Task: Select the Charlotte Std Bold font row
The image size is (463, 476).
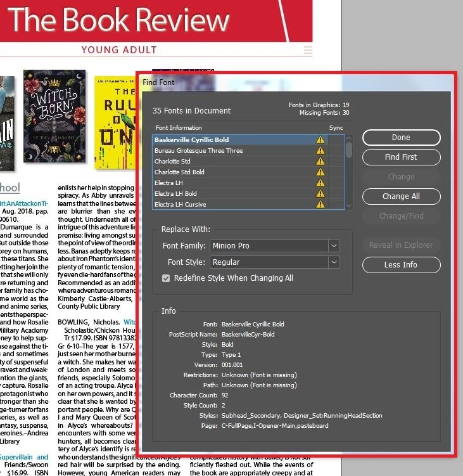Action: (248, 172)
